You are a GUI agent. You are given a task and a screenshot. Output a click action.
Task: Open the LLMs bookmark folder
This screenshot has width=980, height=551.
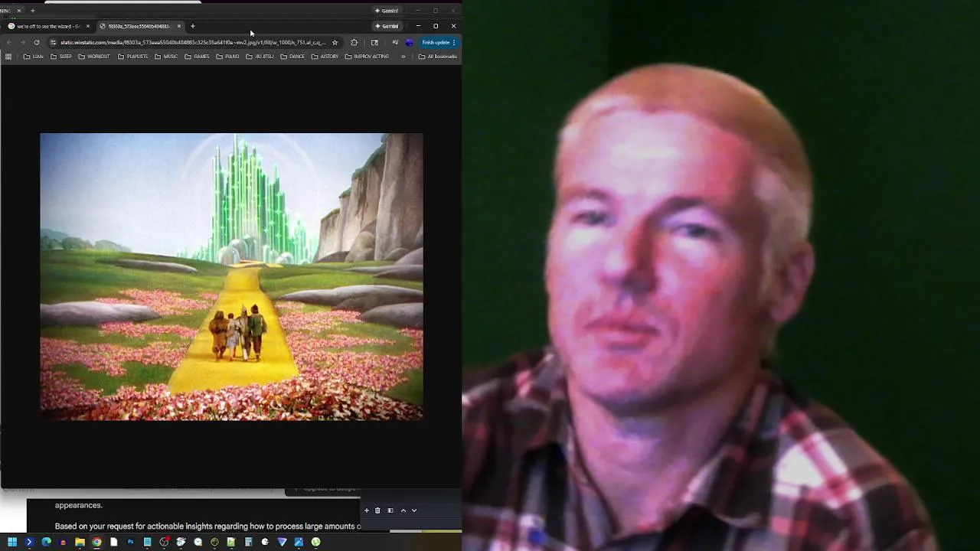click(34, 57)
